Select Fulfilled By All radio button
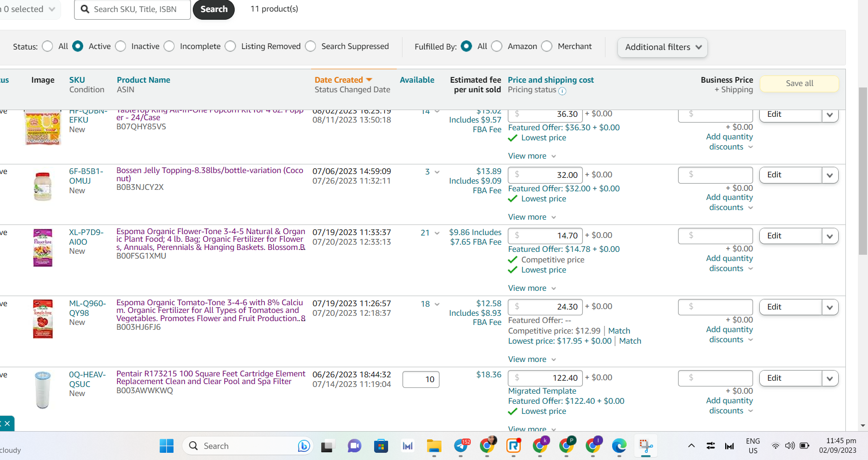868x460 pixels. pyautogui.click(x=466, y=46)
